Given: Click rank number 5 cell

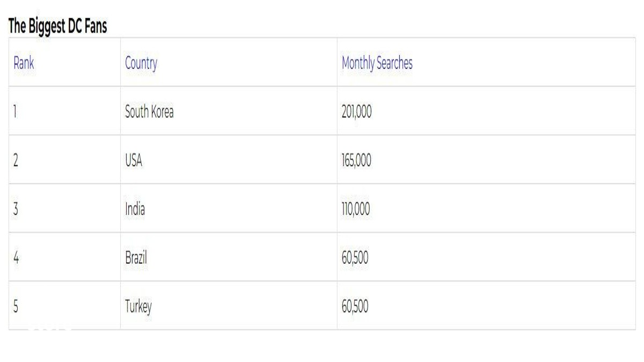Looking at the screenshot, I should (16, 307).
